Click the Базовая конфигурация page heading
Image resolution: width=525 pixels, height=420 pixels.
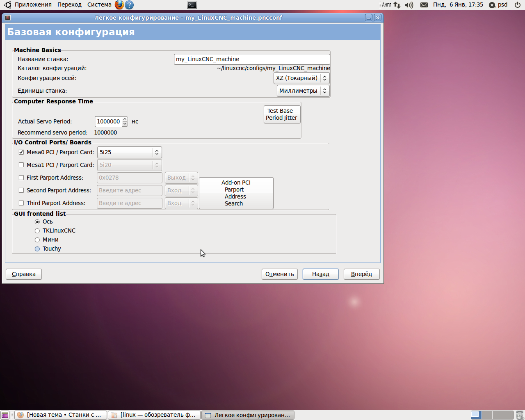click(x=71, y=32)
